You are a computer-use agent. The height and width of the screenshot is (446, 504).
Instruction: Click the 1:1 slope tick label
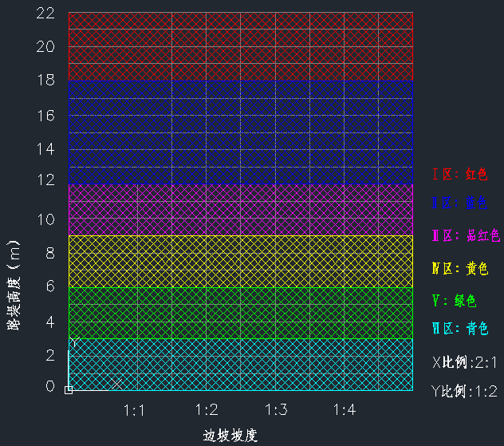(x=135, y=410)
